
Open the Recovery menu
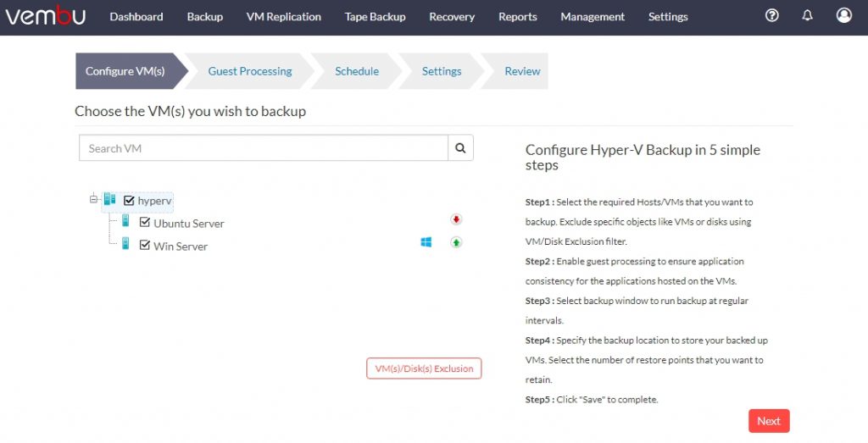click(x=452, y=17)
